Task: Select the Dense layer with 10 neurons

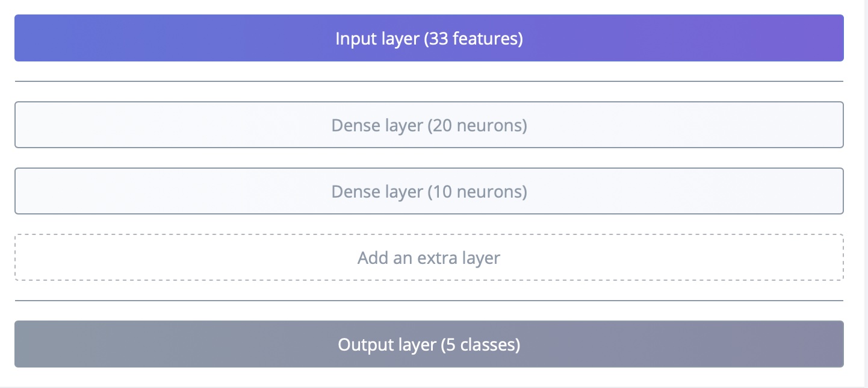Action: (x=429, y=192)
